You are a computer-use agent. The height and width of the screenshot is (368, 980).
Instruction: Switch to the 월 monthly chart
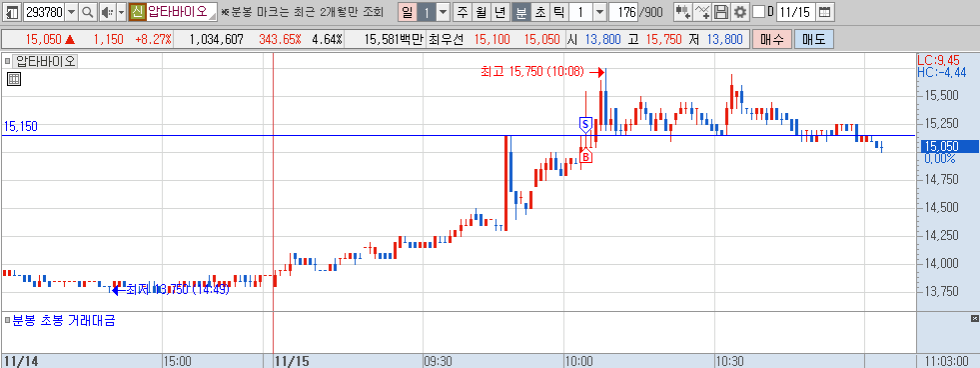[481, 12]
